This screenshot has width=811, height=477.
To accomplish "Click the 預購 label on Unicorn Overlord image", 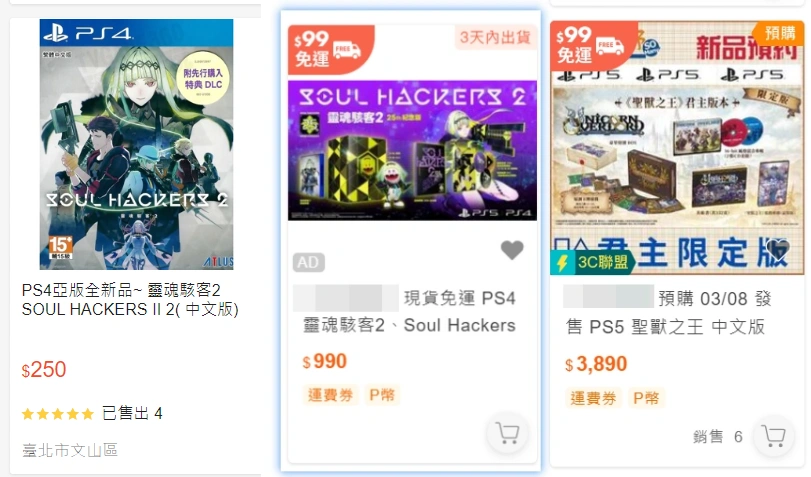I will [779, 33].
